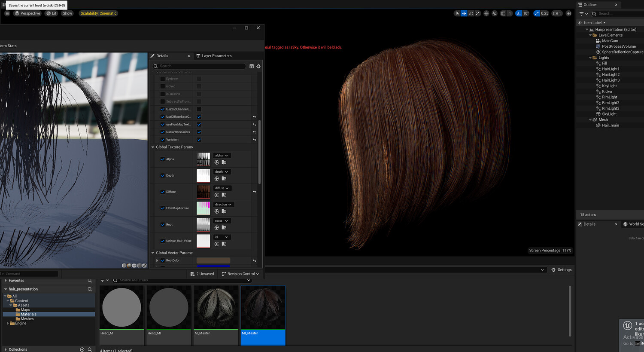644x352 pixels.
Task: Click world coordinate system globe icon
Action: click(486, 13)
